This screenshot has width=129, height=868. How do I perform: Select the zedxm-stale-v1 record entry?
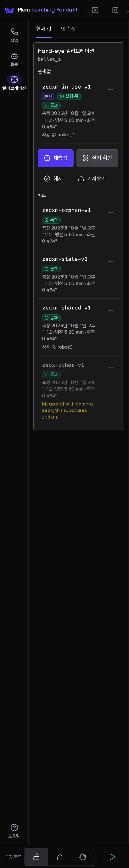point(79,274)
